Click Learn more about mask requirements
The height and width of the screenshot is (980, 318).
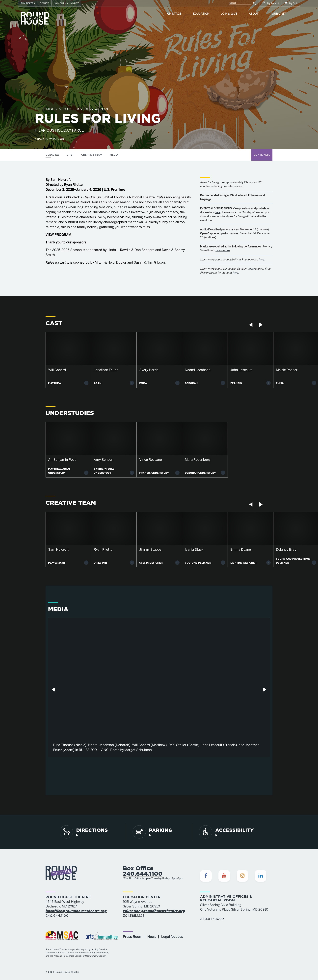(x=223, y=250)
